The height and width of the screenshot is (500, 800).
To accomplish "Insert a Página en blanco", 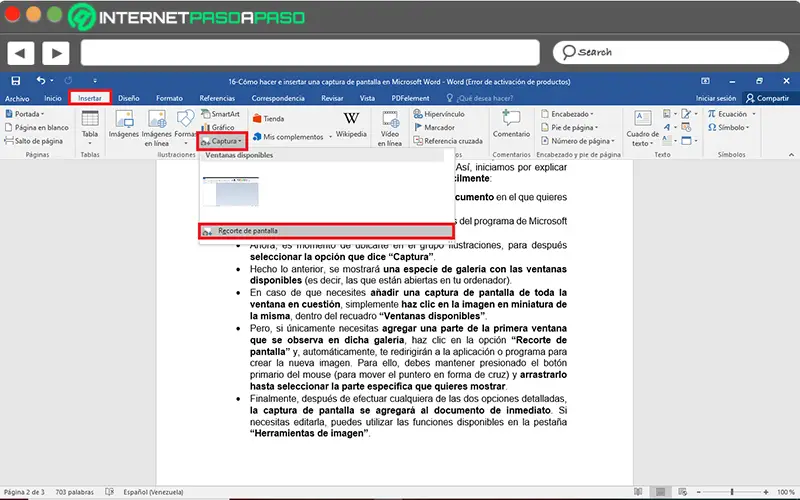I will (36, 127).
